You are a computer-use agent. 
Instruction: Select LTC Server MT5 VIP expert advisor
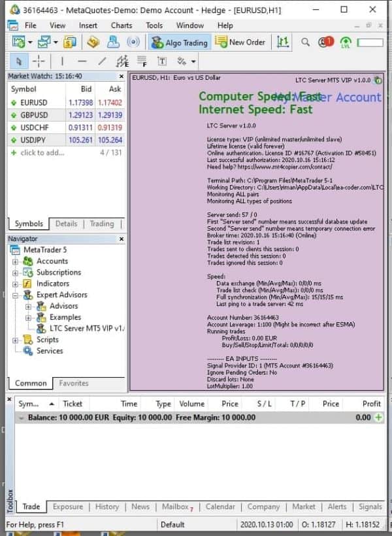click(80, 329)
